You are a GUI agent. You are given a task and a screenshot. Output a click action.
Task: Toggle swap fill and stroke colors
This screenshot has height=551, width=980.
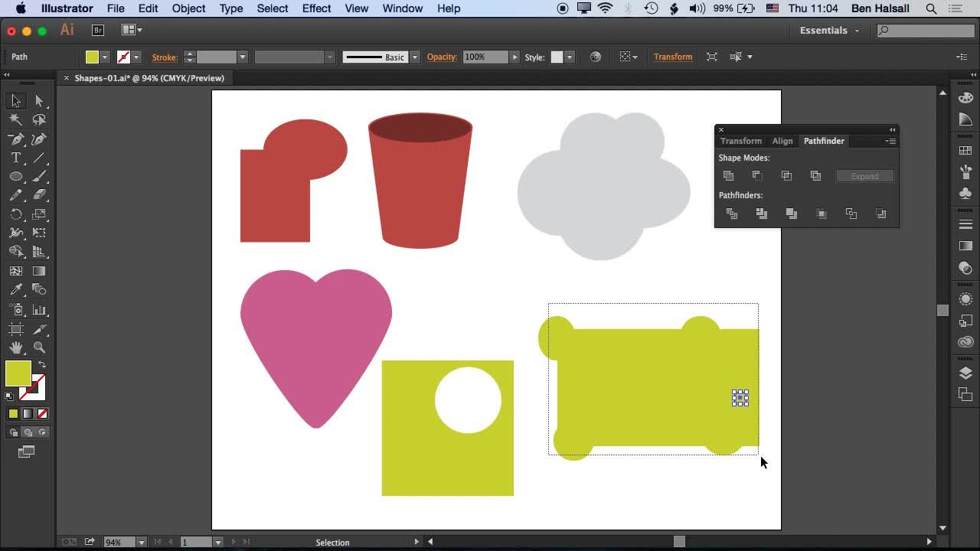43,362
